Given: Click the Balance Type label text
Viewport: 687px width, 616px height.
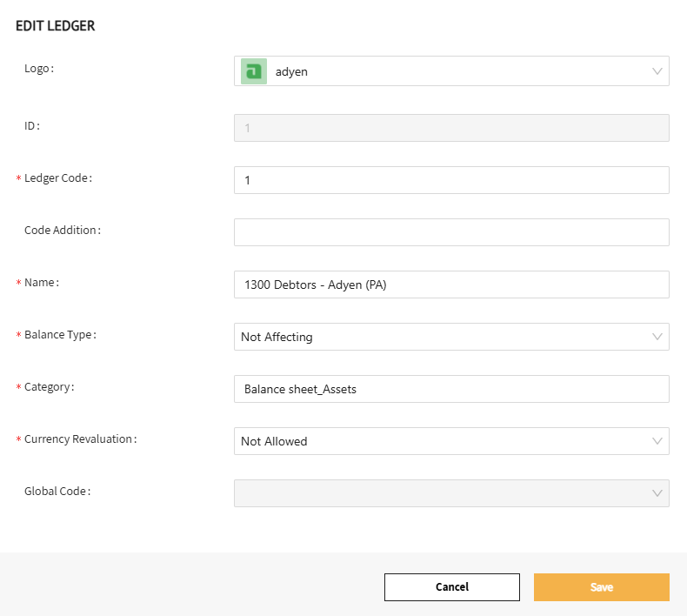Looking at the screenshot, I should point(60,334).
